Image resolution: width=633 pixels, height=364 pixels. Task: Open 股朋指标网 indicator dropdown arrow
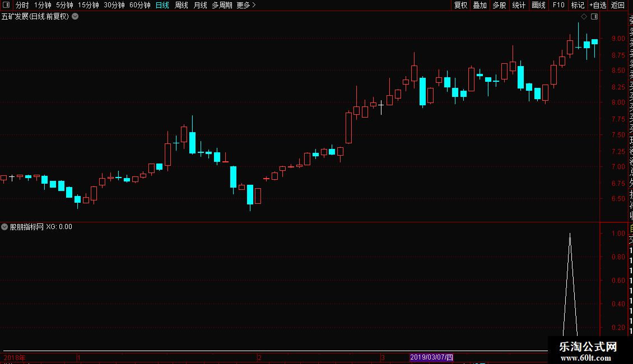(x=4, y=227)
